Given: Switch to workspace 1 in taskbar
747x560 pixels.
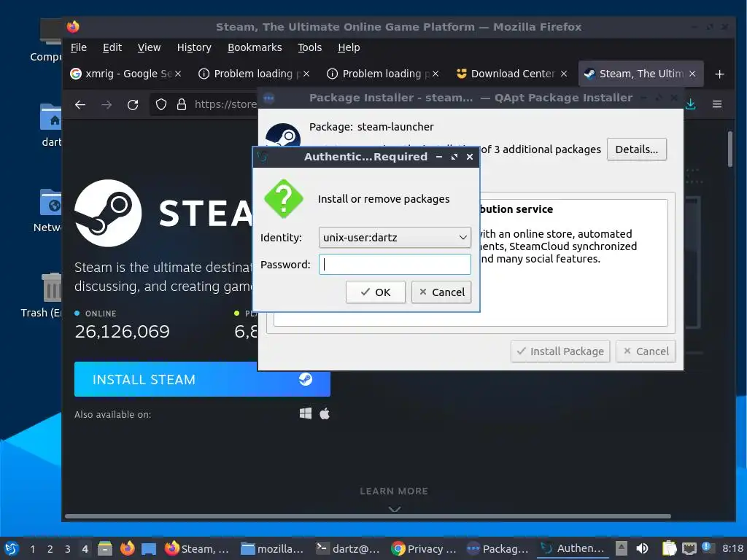Looking at the screenshot, I should click(x=32, y=549).
